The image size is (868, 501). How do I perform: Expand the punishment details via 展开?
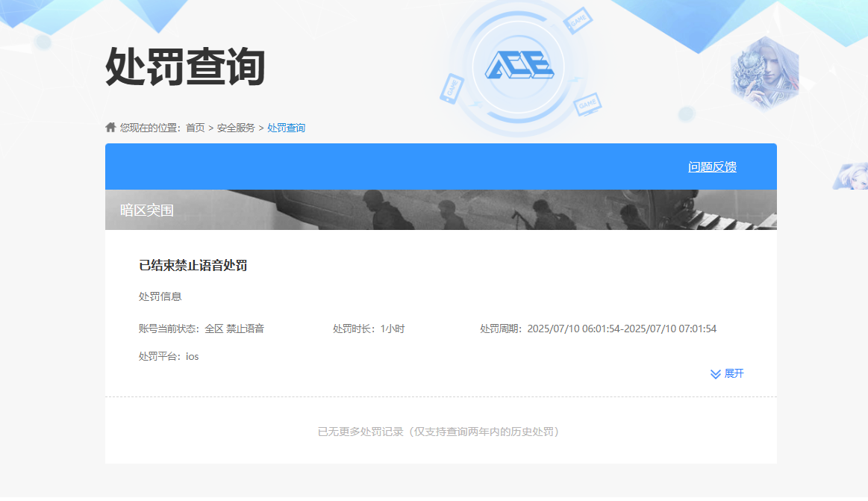point(734,373)
